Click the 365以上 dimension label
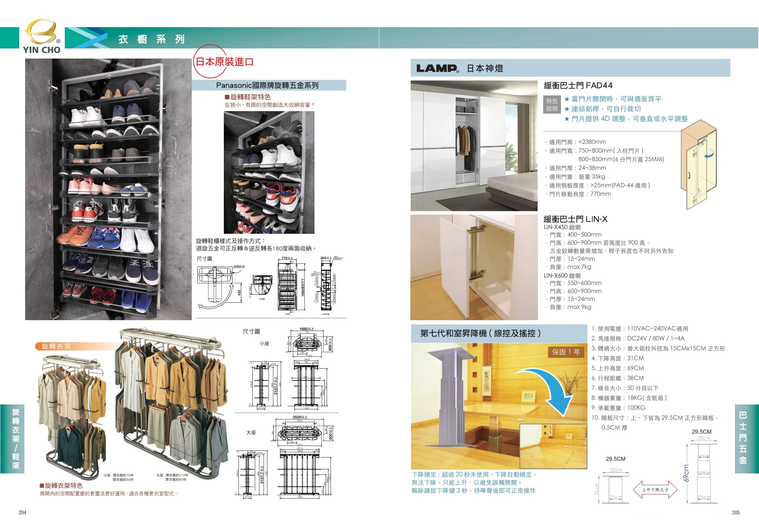The width and height of the screenshot is (759, 532). coord(326,258)
